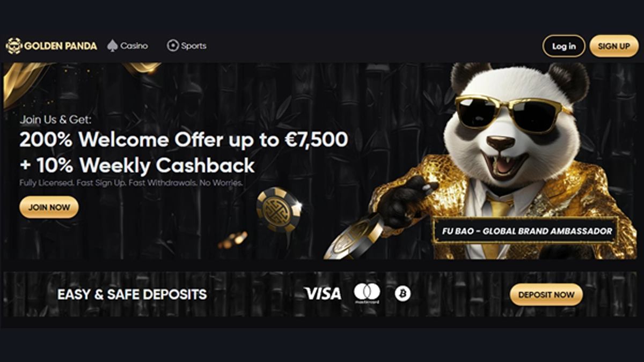
Task: Click the Bitcoin payment icon
Action: tap(402, 293)
